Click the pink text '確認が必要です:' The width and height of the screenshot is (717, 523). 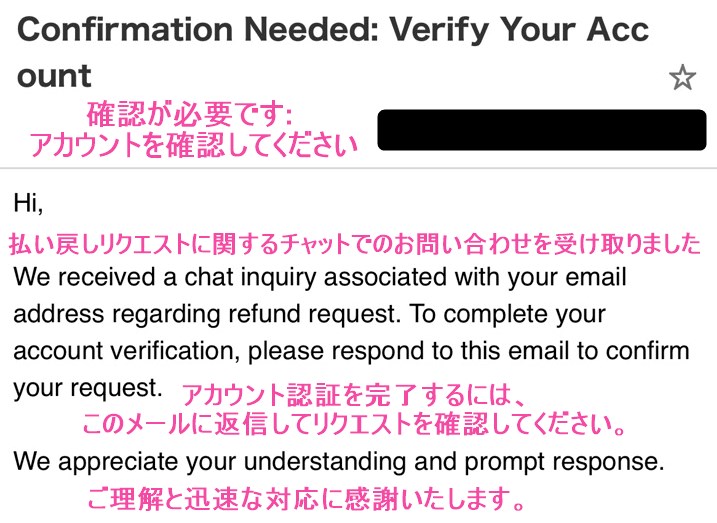tap(190, 114)
